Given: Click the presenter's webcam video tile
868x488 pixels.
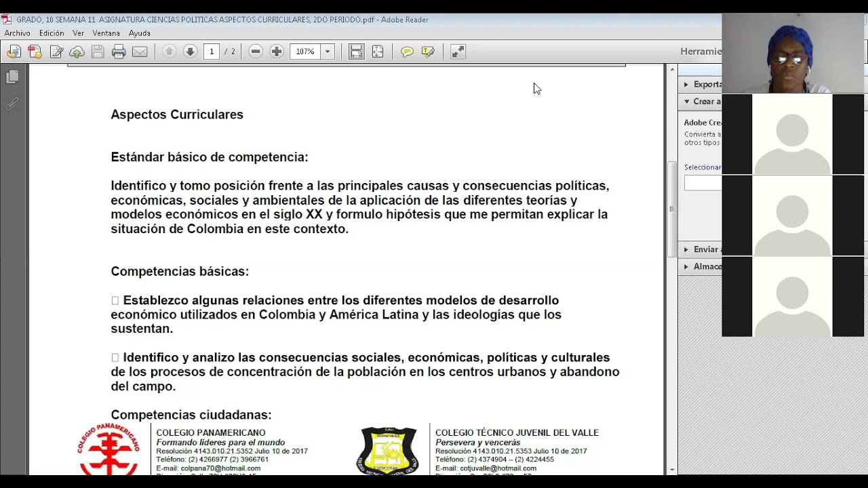Looking at the screenshot, I should click(x=793, y=54).
